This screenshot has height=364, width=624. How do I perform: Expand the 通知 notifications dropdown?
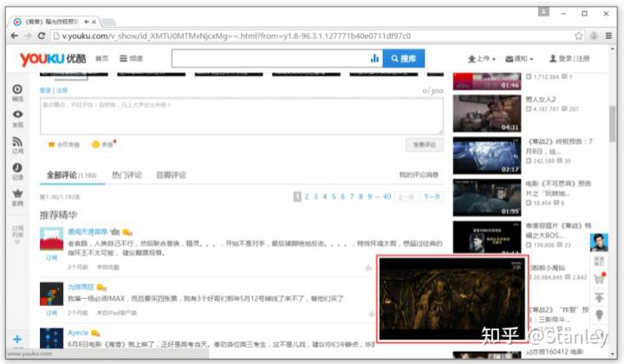coord(523,58)
